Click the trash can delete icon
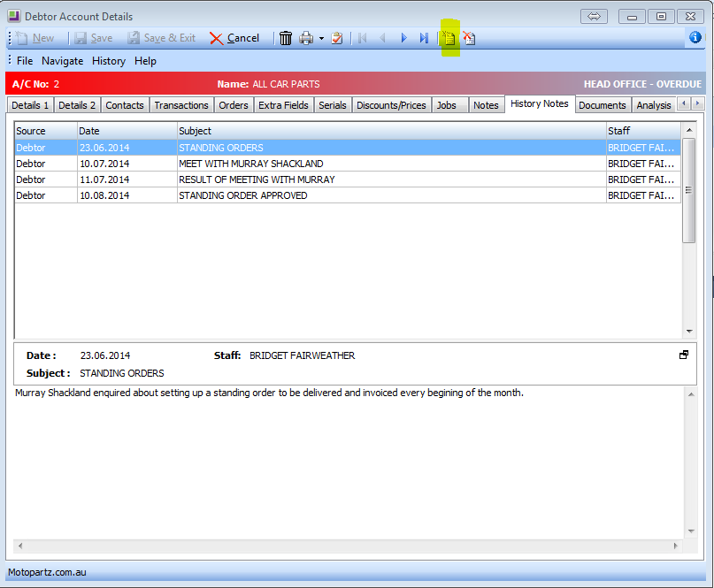The width and height of the screenshot is (714, 588). coord(286,38)
